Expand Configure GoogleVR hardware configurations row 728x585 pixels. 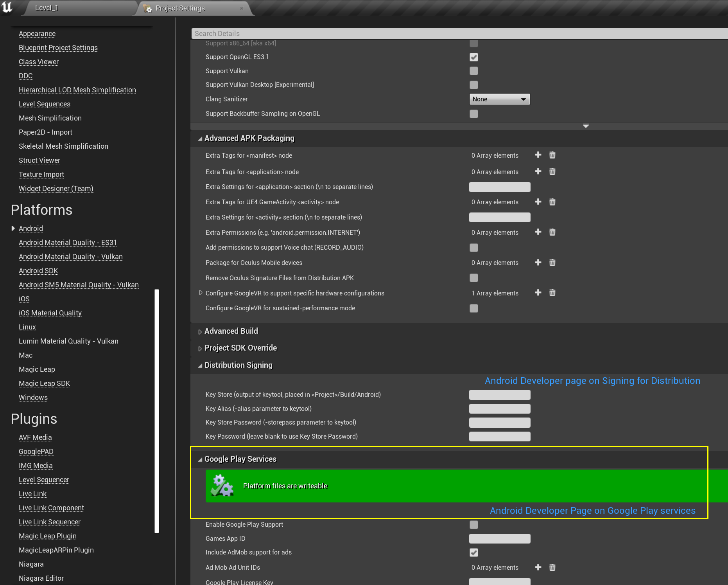(x=201, y=293)
